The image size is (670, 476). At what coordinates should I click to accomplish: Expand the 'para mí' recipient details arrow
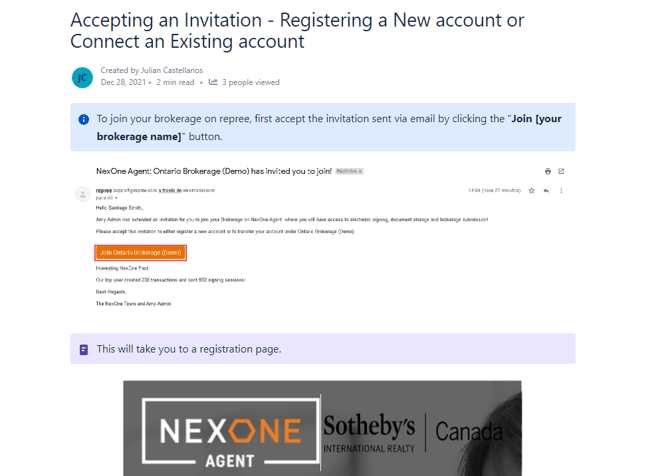tap(118, 198)
